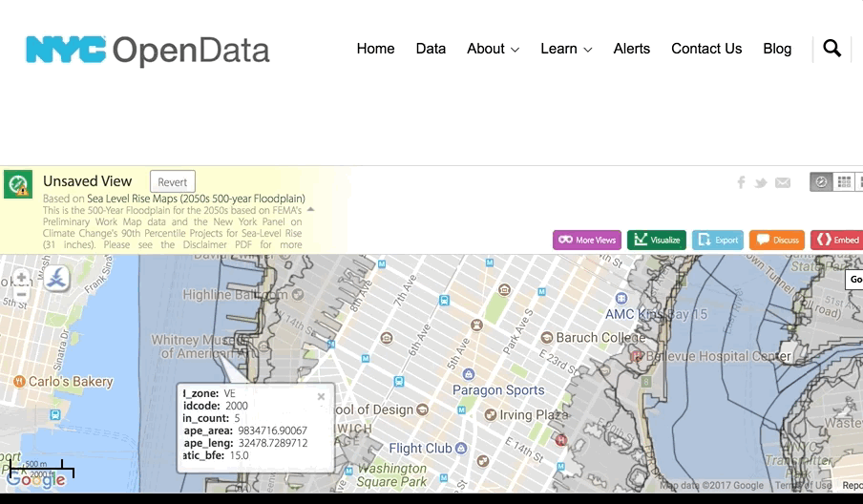
Task: Click the Irving Plaza venue marker
Action: [491, 415]
